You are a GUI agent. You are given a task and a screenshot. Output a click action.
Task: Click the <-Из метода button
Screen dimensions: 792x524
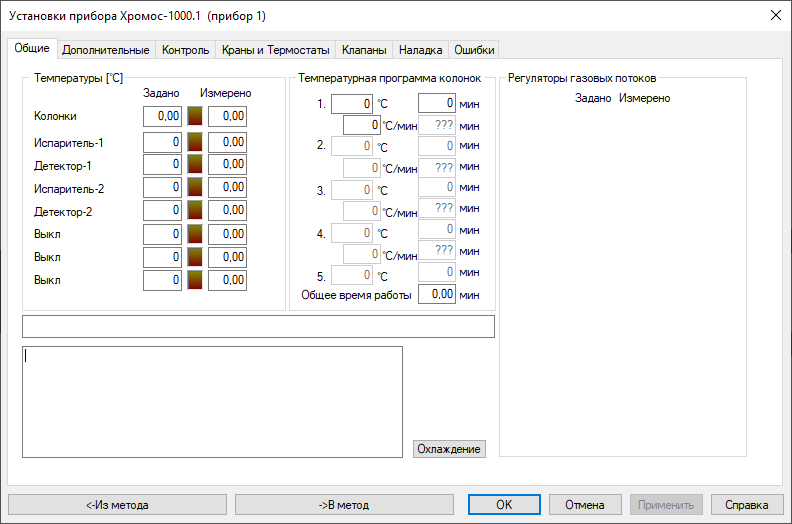tap(117, 505)
